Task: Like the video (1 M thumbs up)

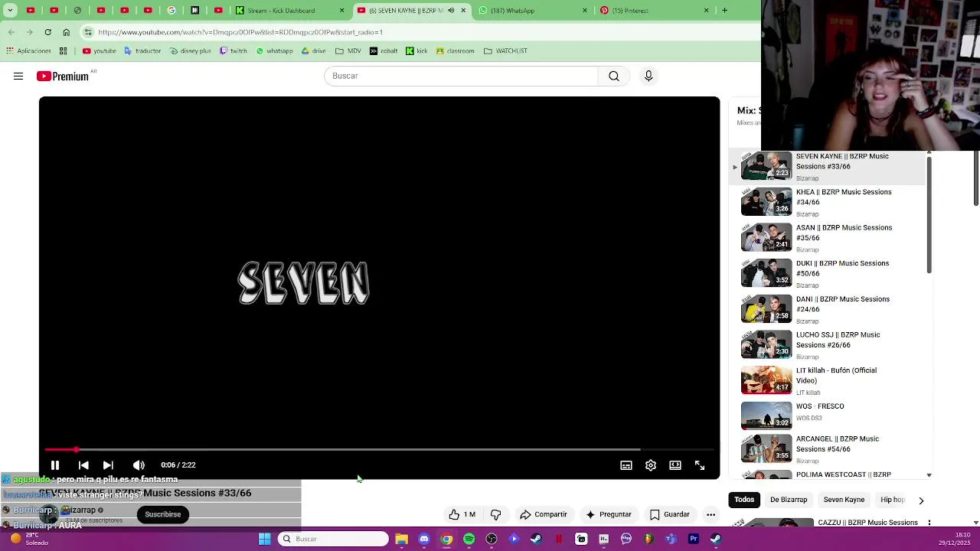Action: pos(462,514)
